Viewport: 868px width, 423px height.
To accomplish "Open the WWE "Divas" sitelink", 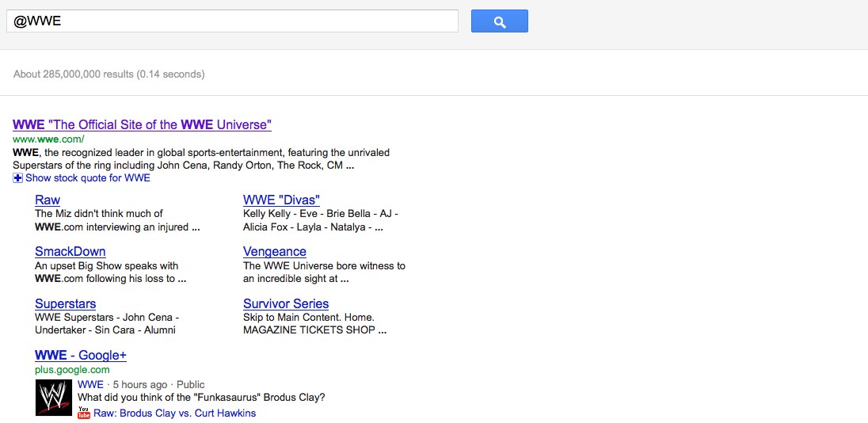I will [x=281, y=200].
